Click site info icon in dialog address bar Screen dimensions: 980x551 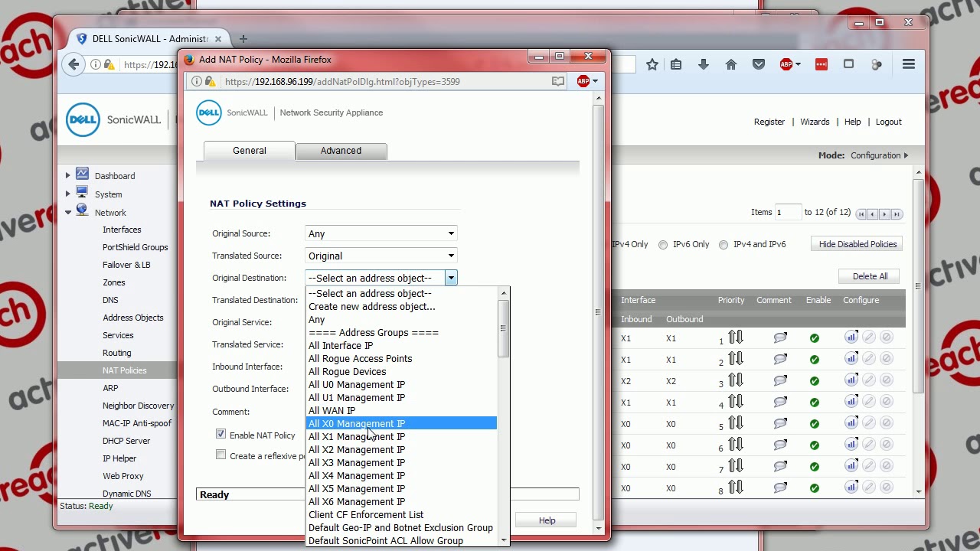197,81
